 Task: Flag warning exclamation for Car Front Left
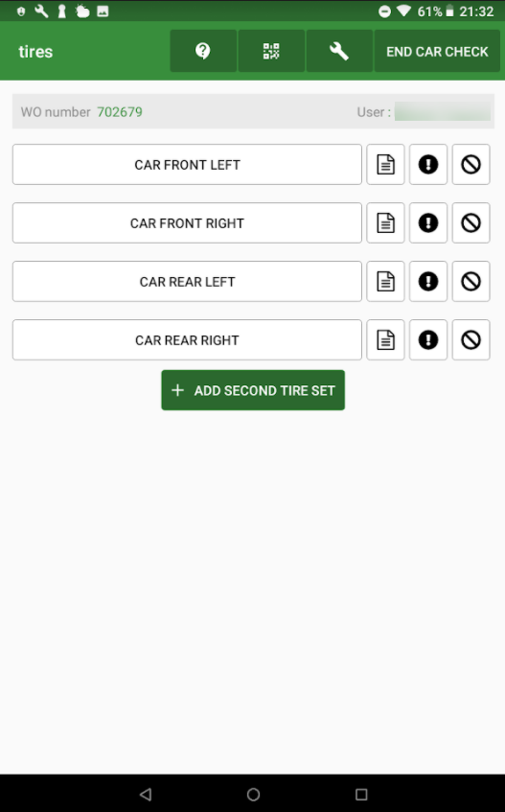(x=428, y=165)
